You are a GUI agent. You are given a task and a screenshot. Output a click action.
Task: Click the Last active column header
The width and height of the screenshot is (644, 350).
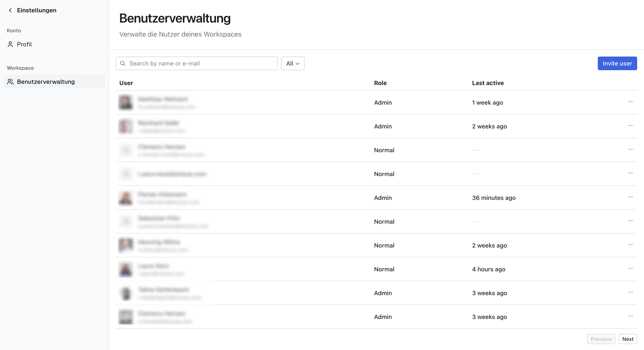[487, 83]
